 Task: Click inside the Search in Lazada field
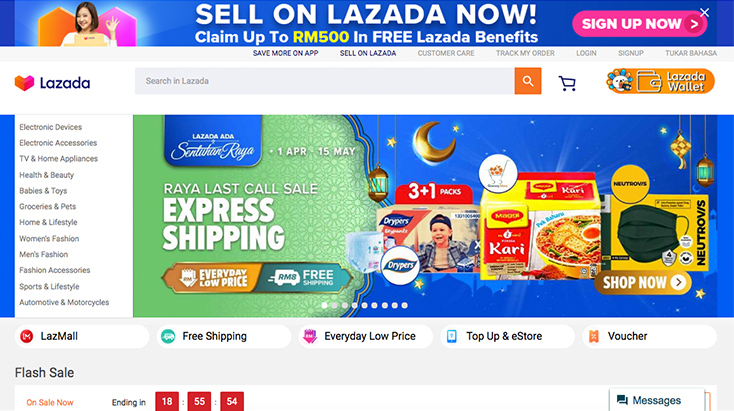pyautogui.click(x=324, y=81)
